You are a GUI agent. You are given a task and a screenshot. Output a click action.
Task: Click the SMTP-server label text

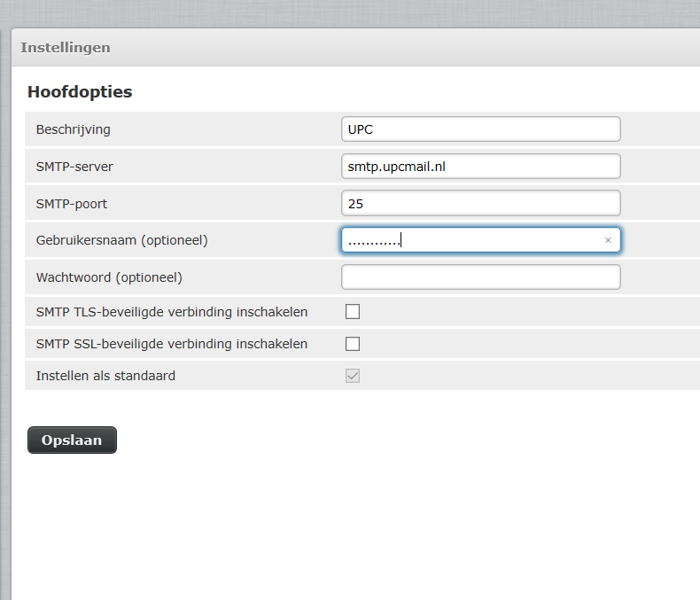pos(74,167)
